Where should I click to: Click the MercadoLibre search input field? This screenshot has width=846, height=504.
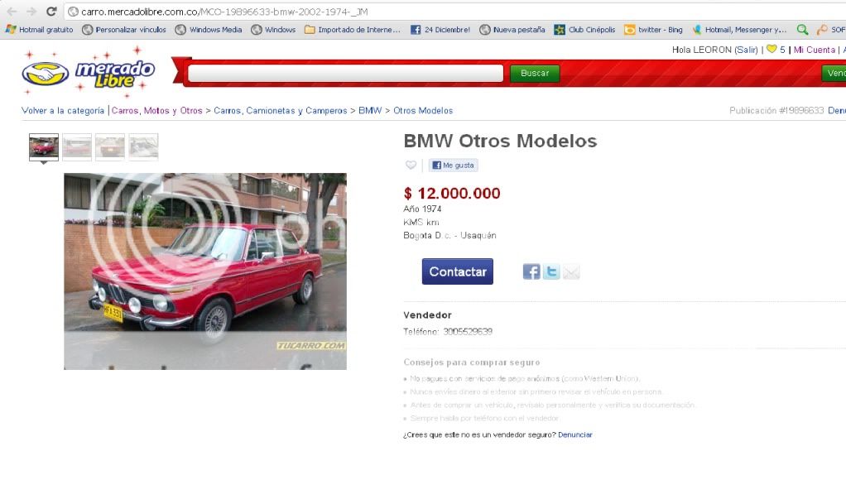click(x=345, y=74)
